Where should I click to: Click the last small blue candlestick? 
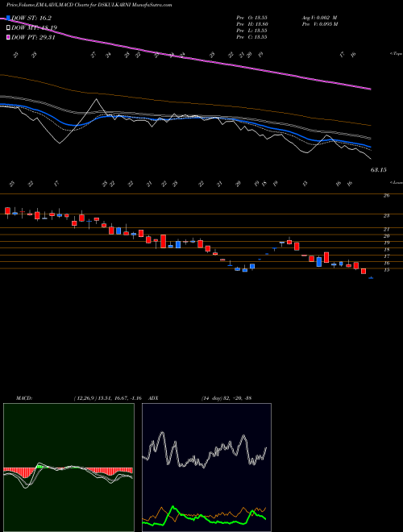coord(371,278)
